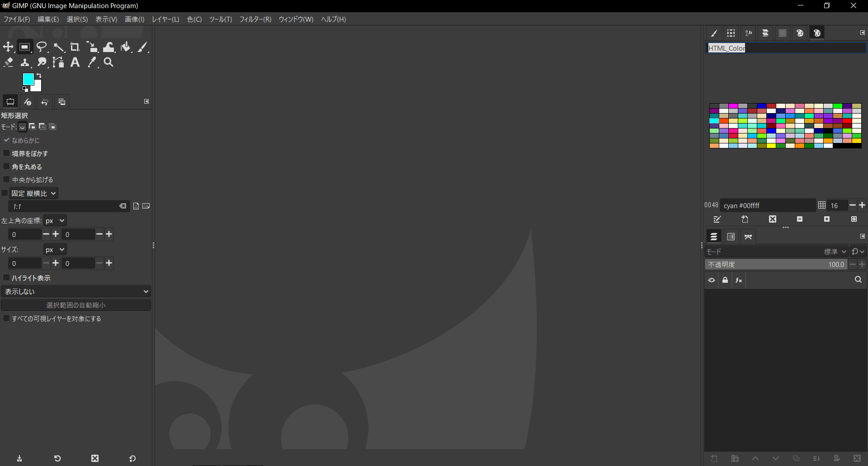Screen dimensions: 868x466
Task: Set selection mode to subtract from selection
Action: pyautogui.click(x=42, y=127)
